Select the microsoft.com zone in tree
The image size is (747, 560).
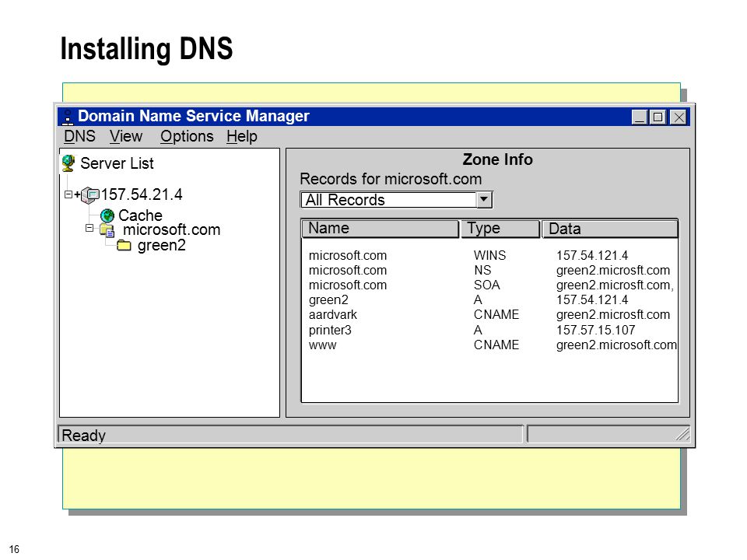click(x=171, y=230)
